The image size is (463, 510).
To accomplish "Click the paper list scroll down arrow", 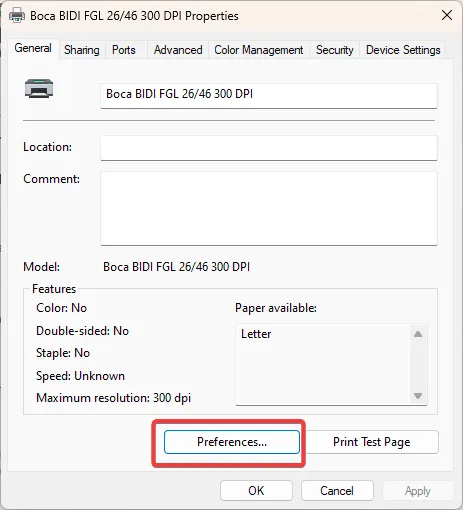I will pyautogui.click(x=418, y=396).
